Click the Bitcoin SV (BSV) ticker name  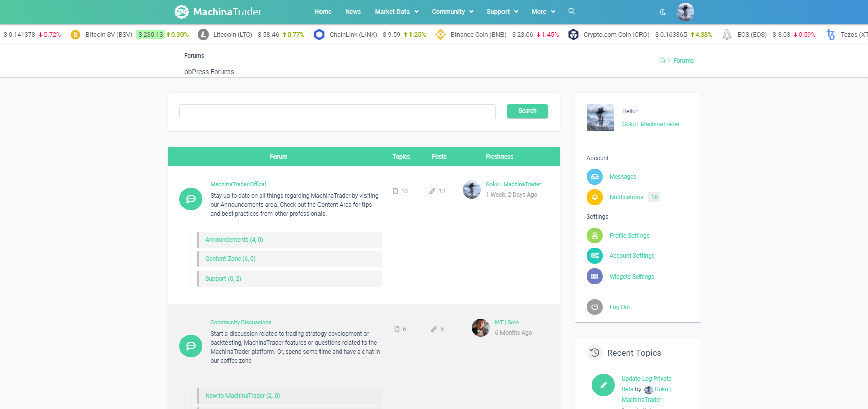coord(109,35)
